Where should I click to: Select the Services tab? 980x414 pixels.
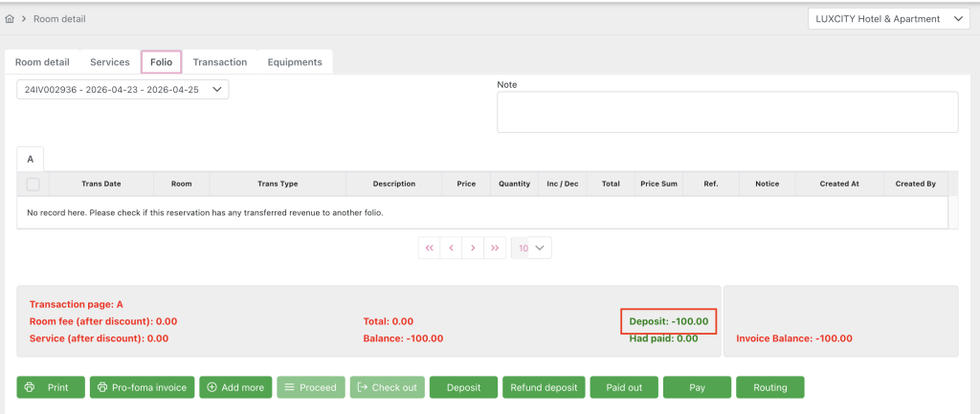click(109, 62)
